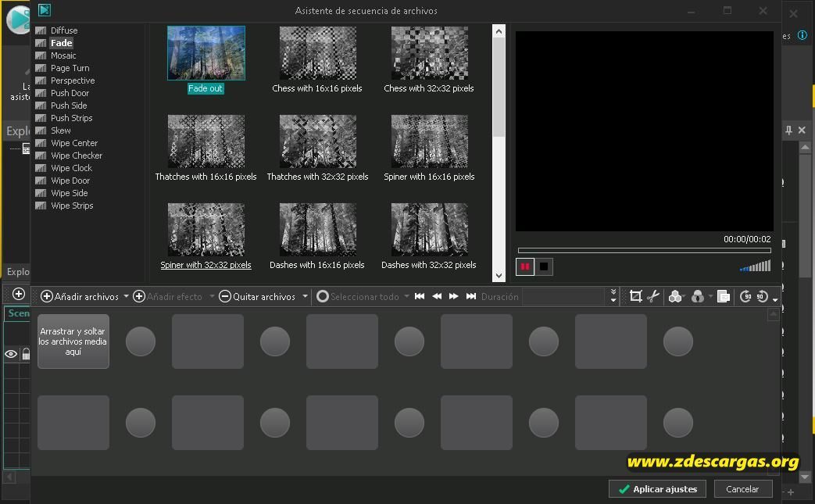
Task: Click the transitions list scroll down arrow
Action: point(499,276)
